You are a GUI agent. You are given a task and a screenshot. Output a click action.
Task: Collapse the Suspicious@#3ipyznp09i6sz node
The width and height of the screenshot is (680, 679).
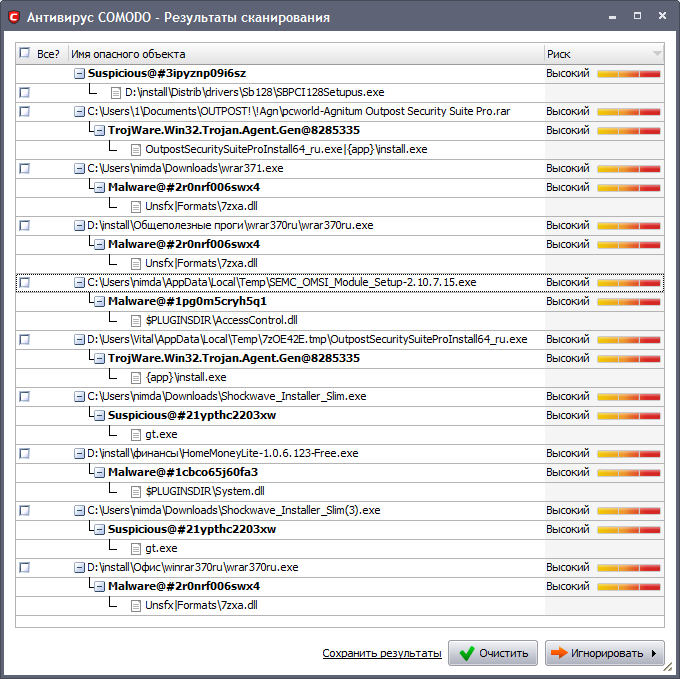click(x=79, y=73)
